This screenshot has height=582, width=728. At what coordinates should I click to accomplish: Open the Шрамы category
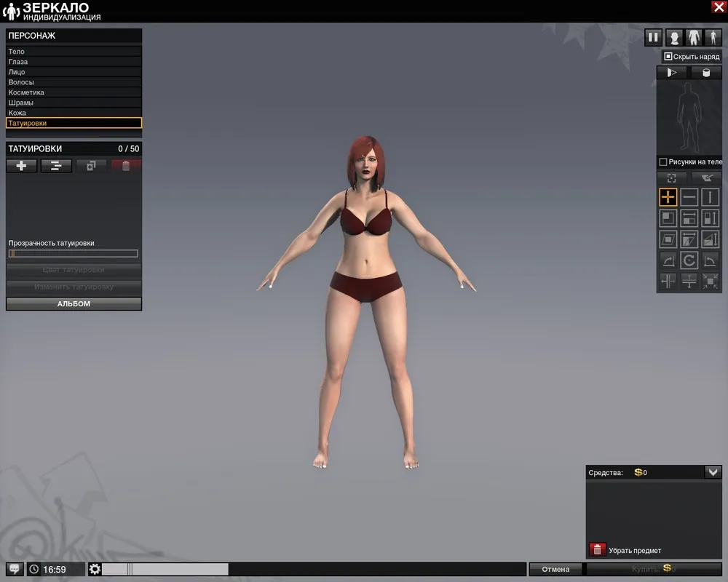(74, 103)
